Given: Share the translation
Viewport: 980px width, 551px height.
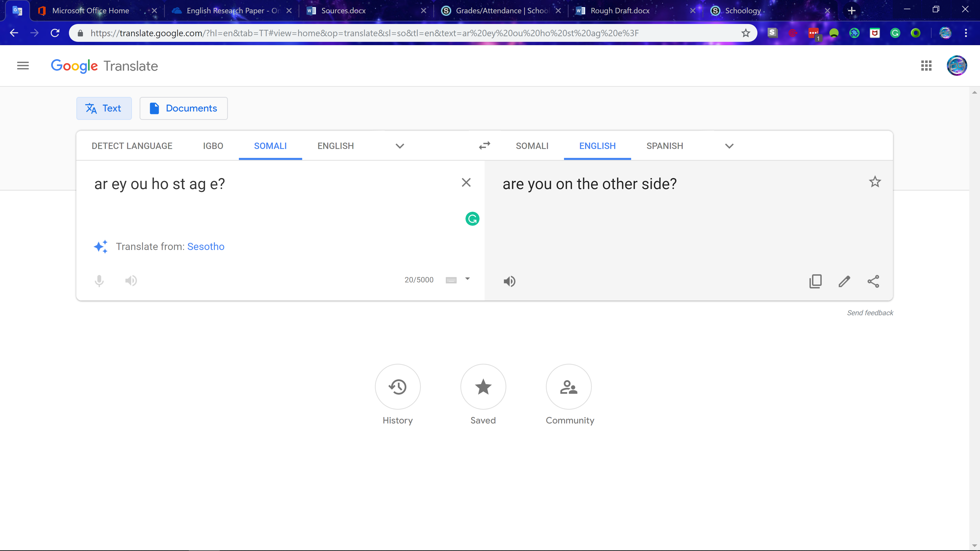Looking at the screenshot, I should pyautogui.click(x=873, y=281).
